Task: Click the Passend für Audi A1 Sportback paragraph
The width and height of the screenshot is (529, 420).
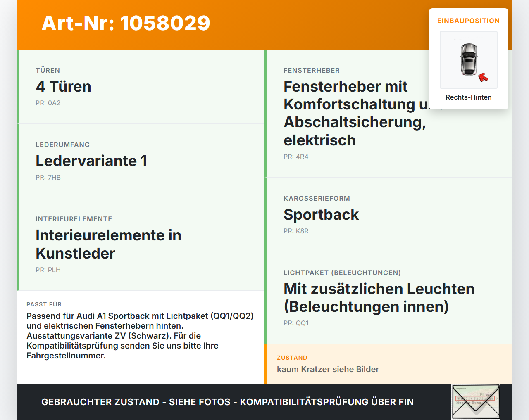Action: click(140, 336)
